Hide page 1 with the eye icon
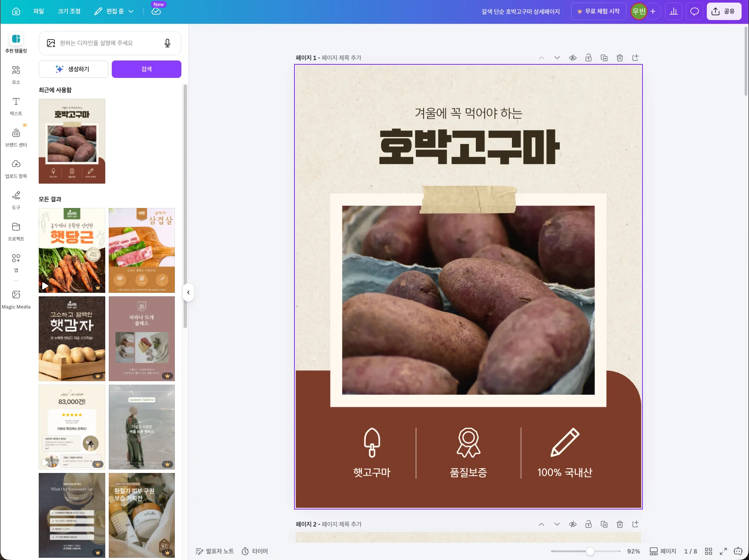The width and height of the screenshot is (749, 560). coord(573,58)
